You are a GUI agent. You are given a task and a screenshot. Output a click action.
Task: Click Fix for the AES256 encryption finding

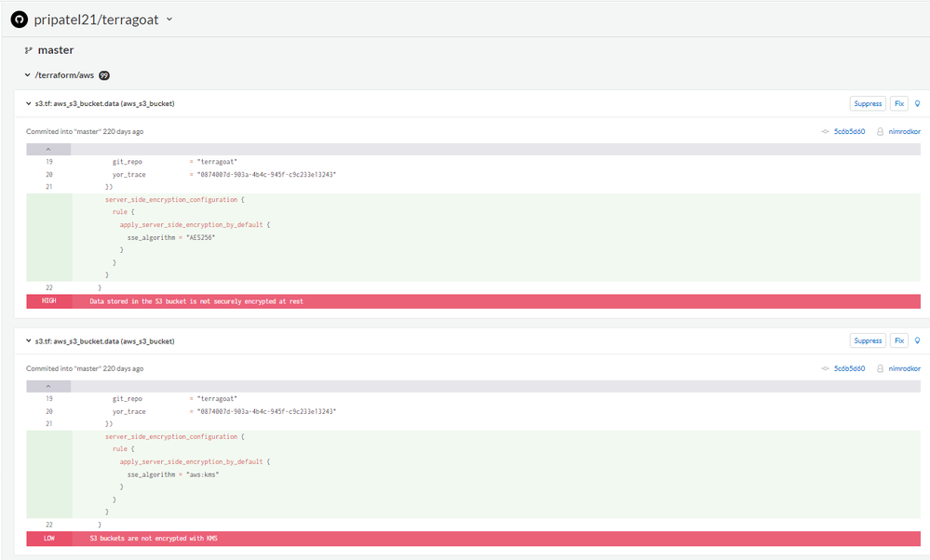pos(898,104)
